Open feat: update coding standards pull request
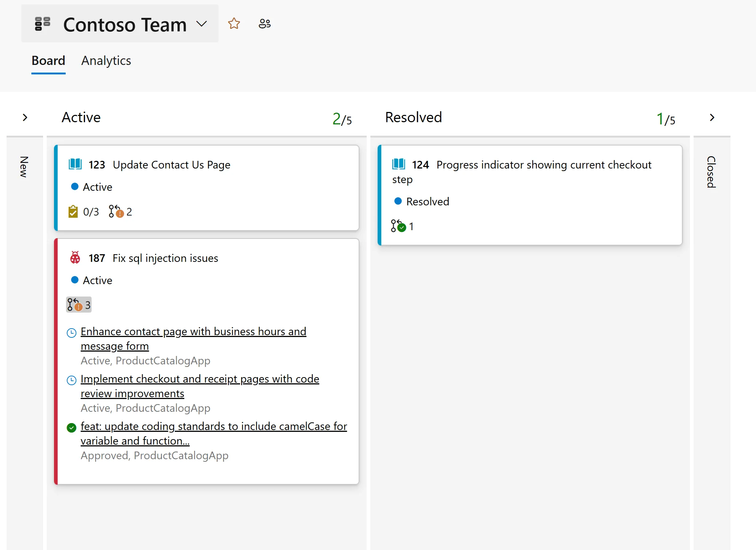Image resolution: width=756 pixels, height=550 pixels. (x=214, y=433)
